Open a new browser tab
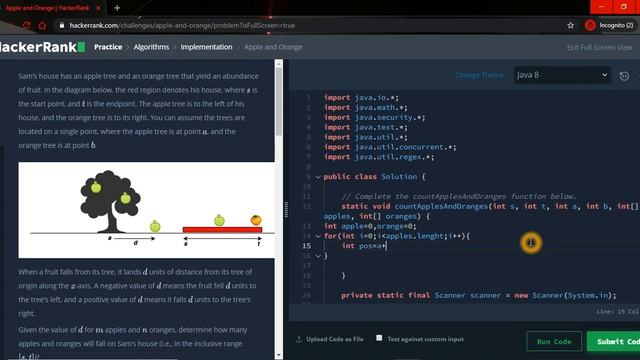 117,8
